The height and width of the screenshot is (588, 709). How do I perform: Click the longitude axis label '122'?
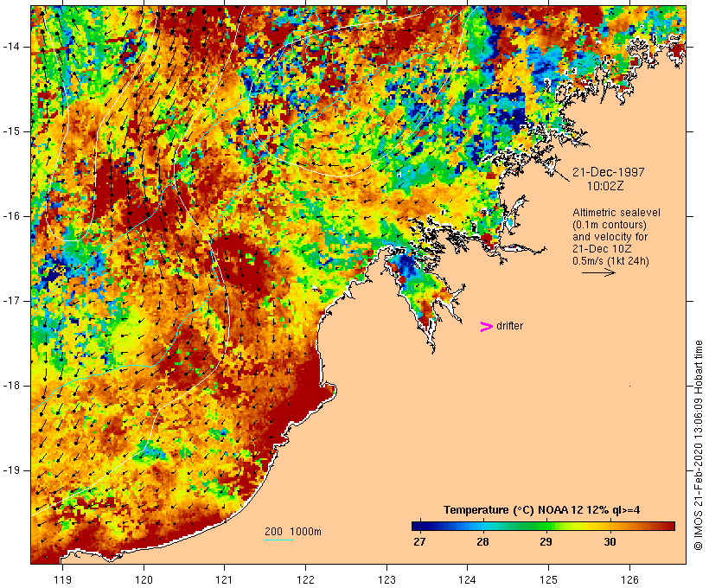[x=306, y=579]
